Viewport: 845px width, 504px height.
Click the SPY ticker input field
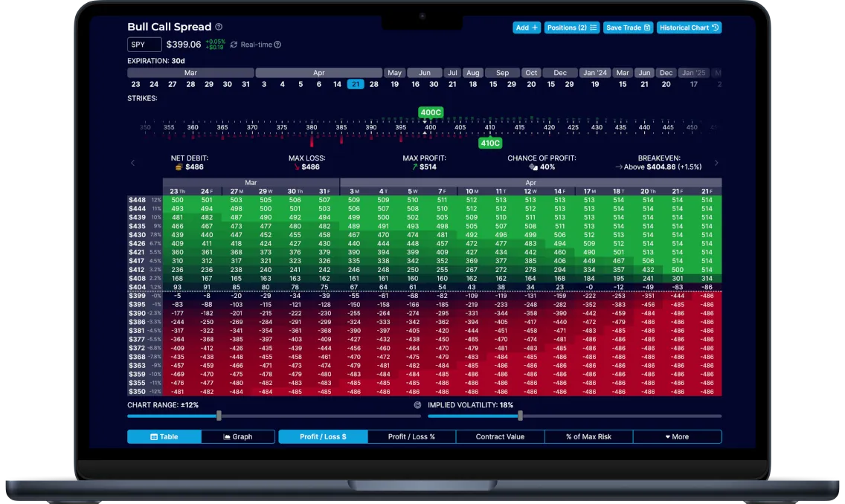(144, 44)
